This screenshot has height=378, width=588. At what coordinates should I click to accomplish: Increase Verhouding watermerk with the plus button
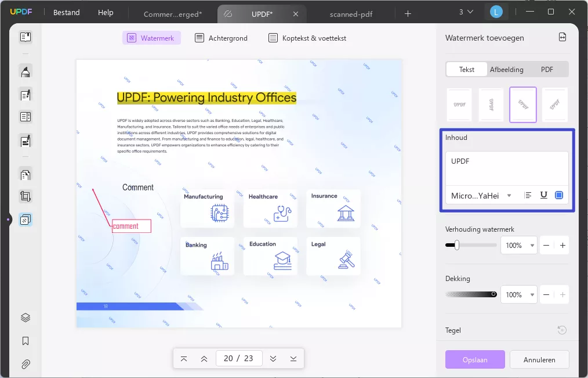point(562,246)
